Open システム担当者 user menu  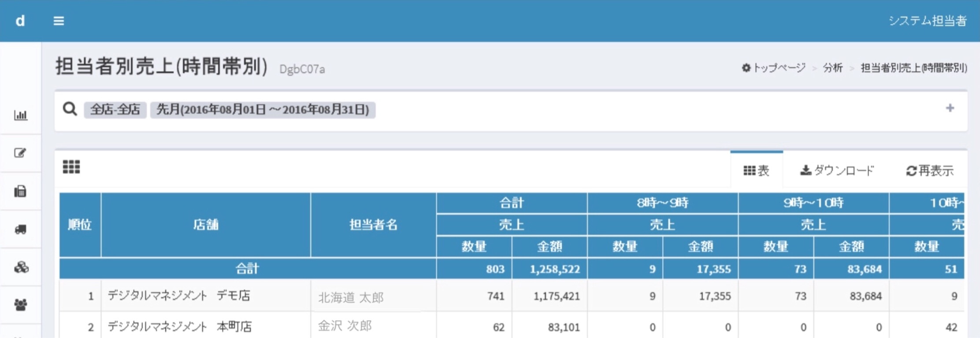(x=928, y=21)
